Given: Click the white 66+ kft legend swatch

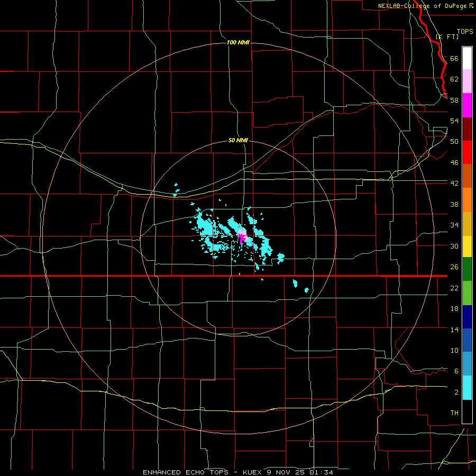Looking at the screenshot, I should pos(467,58).
